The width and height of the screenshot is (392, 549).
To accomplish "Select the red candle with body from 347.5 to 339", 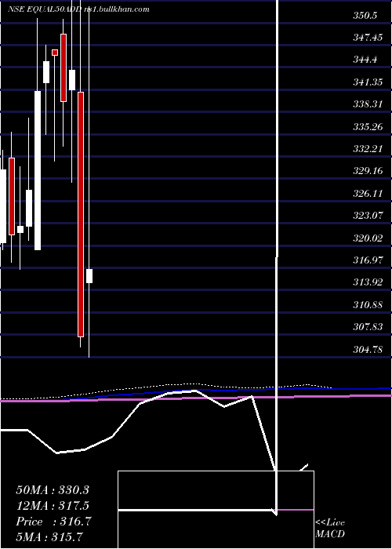I will pos(64,68).
